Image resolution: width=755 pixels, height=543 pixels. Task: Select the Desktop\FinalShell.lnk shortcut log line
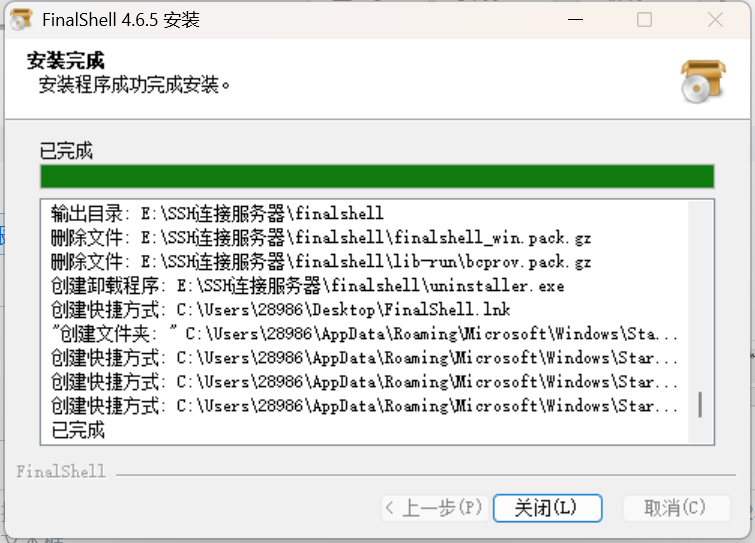coord(280,310)
